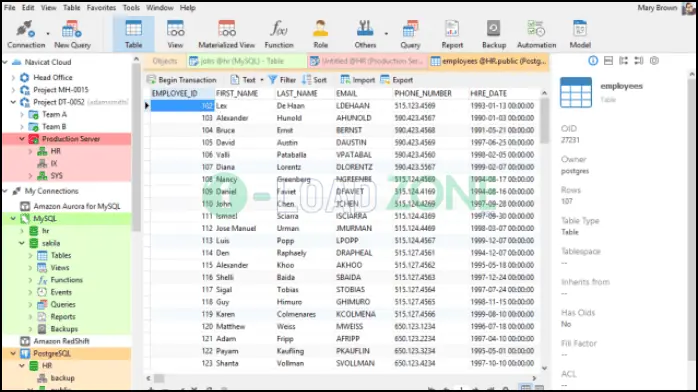Open the Window menu

click(159, 8)
